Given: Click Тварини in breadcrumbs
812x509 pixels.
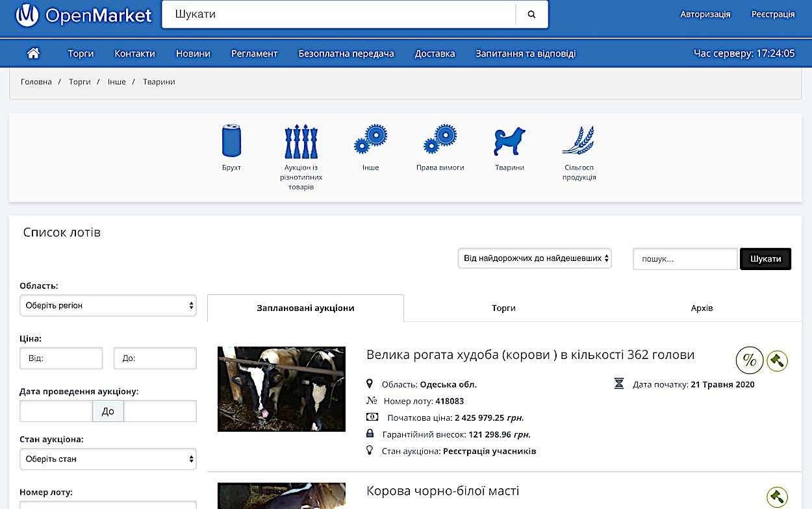Looking at the screenshot, I should [x=159, y=82].
